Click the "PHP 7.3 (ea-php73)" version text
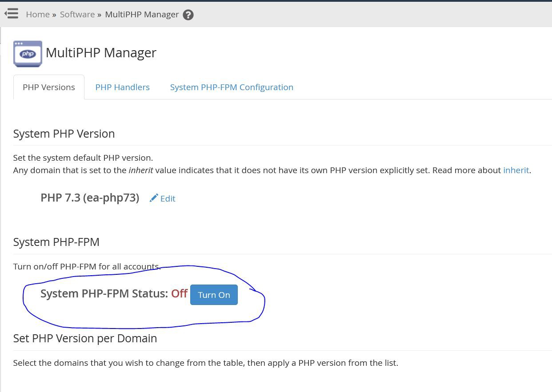 pyautogui.click(x=90, y=198)
